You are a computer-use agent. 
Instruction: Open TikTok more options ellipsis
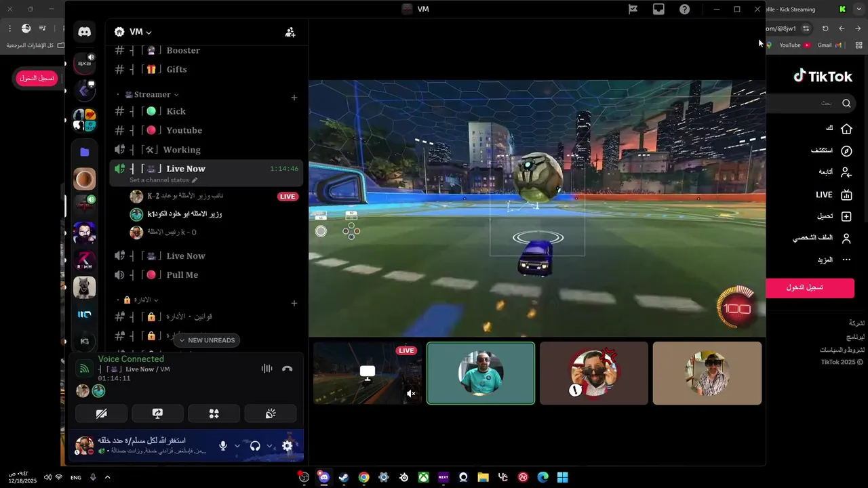pos(846,260)
